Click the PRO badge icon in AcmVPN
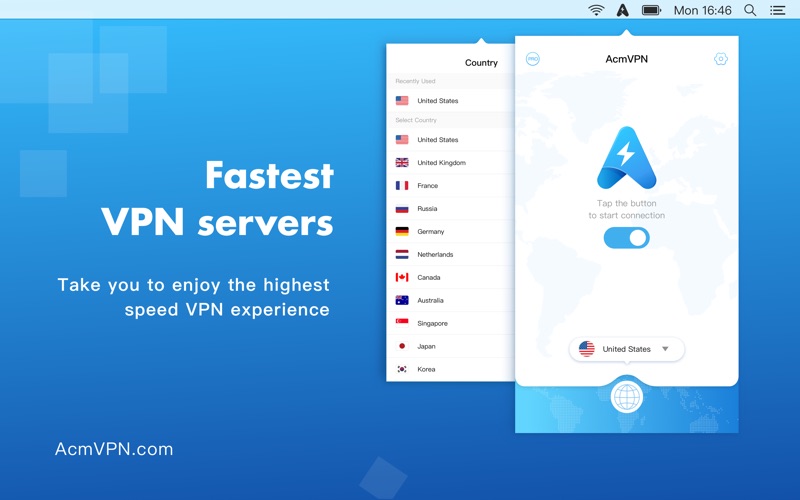This screenshot has width=800, height=500. (x=533, y=59)
